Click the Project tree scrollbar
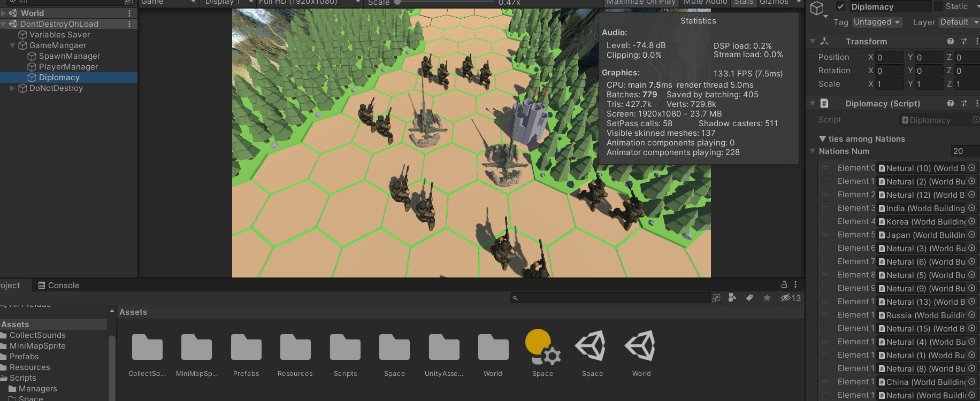Image resolution: width=980 pixels, height=401 pixels. [112, 369]
